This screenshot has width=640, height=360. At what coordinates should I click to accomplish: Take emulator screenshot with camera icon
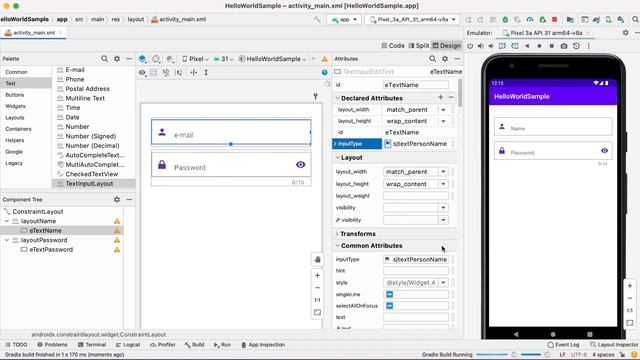pos(564,46)
